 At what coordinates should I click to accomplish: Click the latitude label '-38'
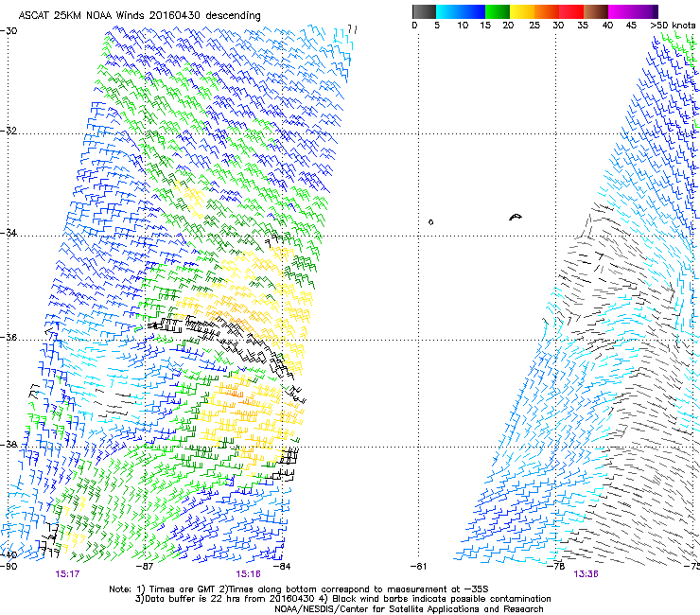click(x=9, y=445)
